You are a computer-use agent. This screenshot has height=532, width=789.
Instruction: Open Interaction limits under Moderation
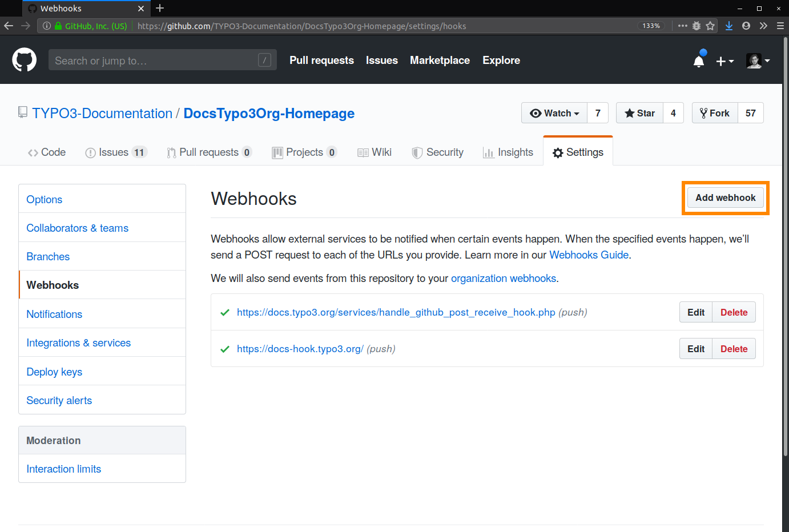click(102, 469)
